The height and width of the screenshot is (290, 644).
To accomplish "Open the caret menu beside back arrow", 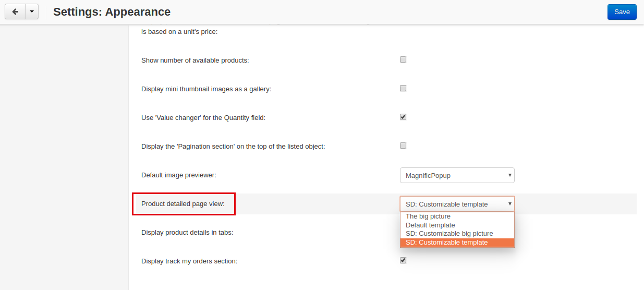I will point(32,11).
